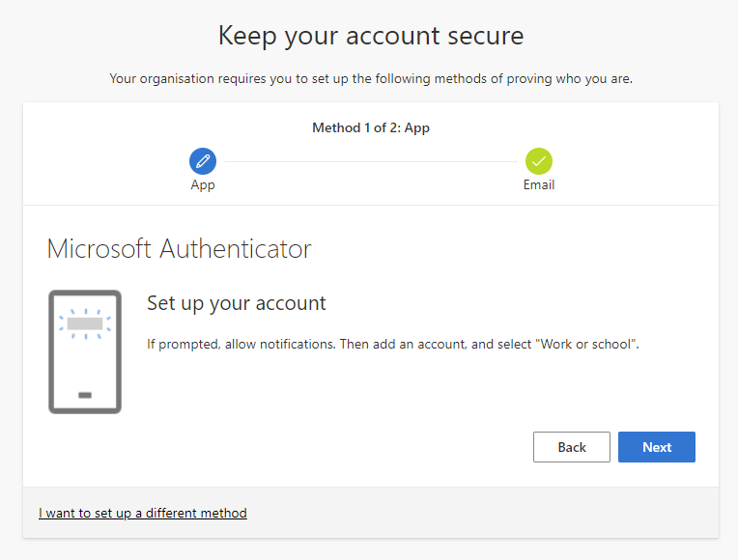This screenshot has width=738, height=560.
Task: Click the green checkmark Email step icon
Action: click(x=539, y=161)
